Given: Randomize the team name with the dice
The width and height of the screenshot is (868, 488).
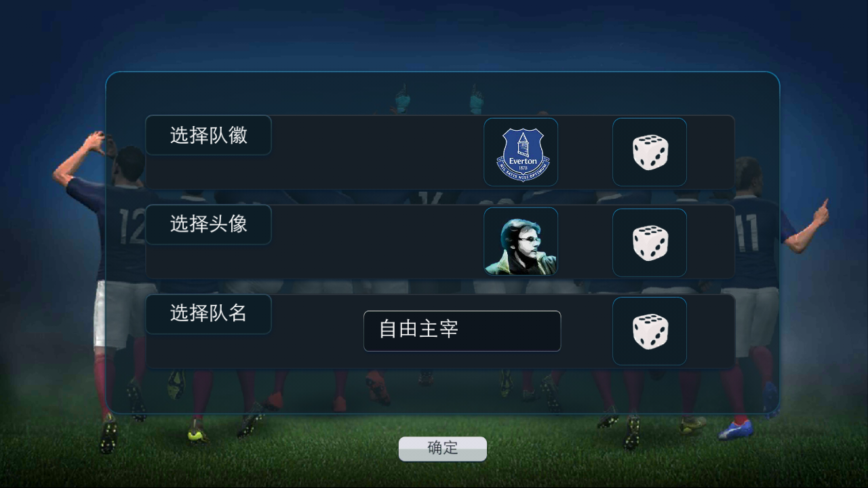Looking at the screenshot, I should point(650,331).
